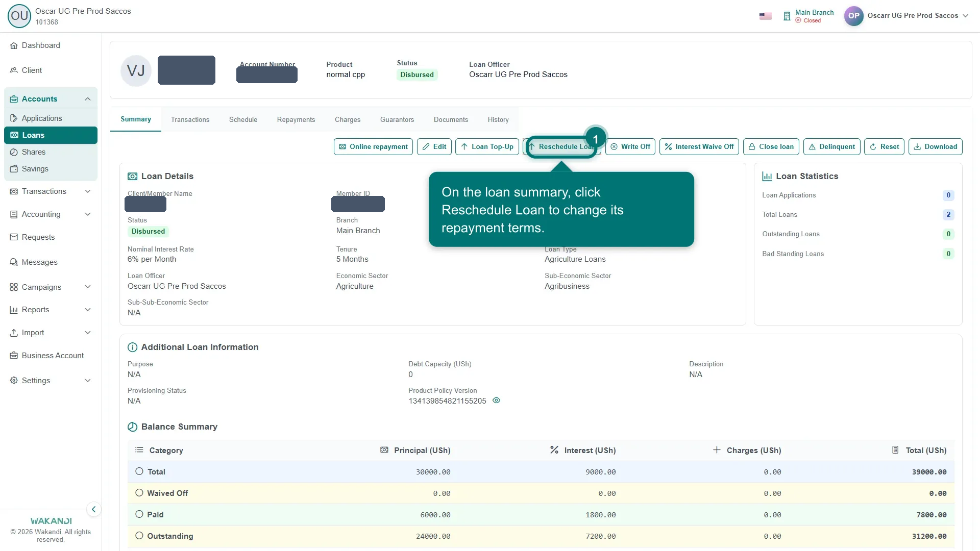
Task: Switch to the Charges tab
Action: point(348,120)
